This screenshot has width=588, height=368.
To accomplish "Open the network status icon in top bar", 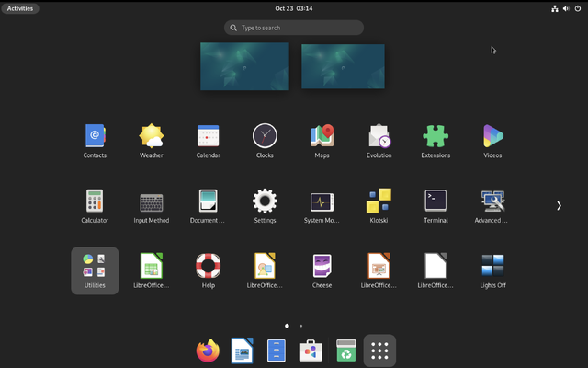I will pyautogui.click(x=555, y=8).
